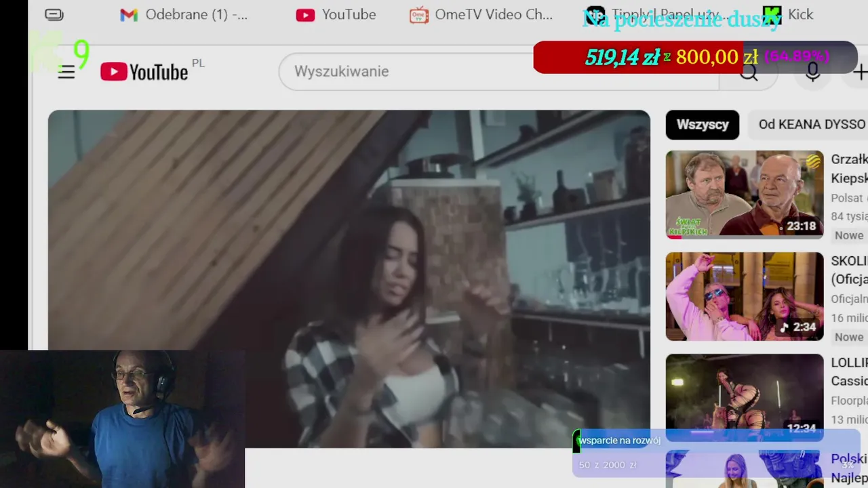Switch to the Gmail Odebrane tab

(x=184, y=14)
